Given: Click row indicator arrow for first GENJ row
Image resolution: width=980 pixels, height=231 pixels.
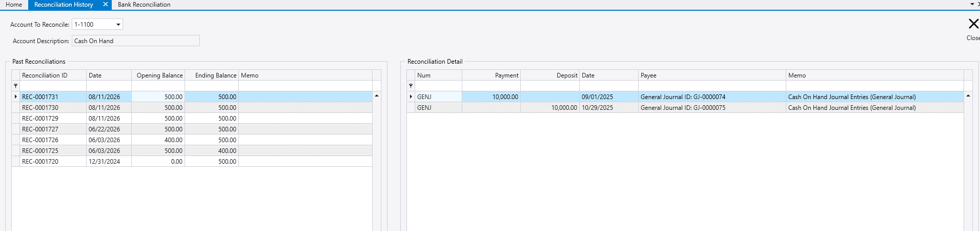Looking at the screenshot, I should coord(411,97).
